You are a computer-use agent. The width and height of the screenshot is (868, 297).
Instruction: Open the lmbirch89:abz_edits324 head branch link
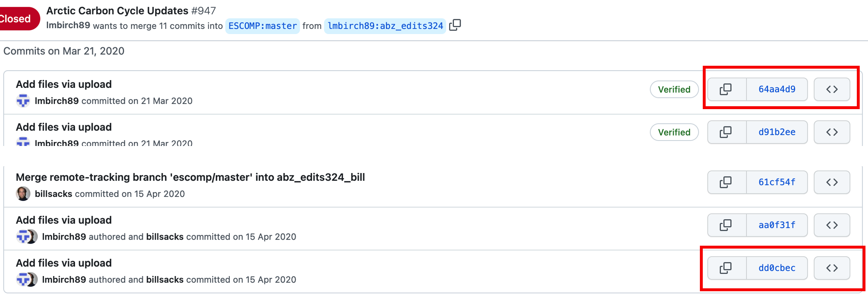pyautogui.click(x=385, y=26)
